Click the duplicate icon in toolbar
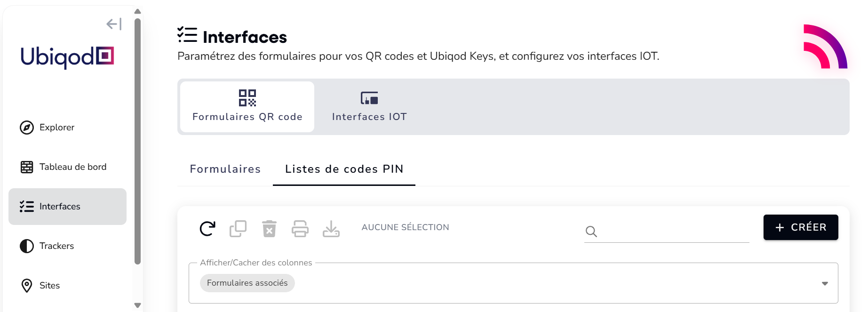The image size is (868, 312). 238,229
